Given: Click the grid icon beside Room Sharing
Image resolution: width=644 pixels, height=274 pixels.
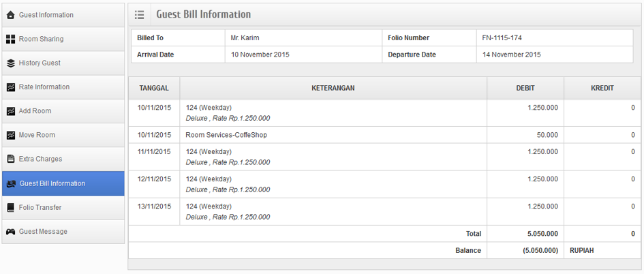Looking at the screenshot, I should [x=10, y=40].
